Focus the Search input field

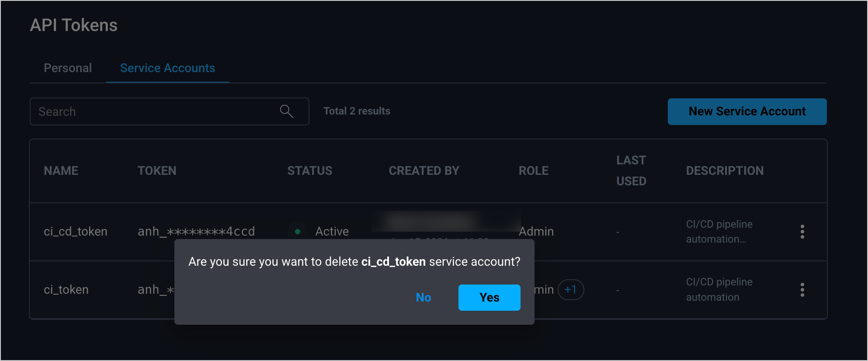pyautogui.click(x=153, y=111)
